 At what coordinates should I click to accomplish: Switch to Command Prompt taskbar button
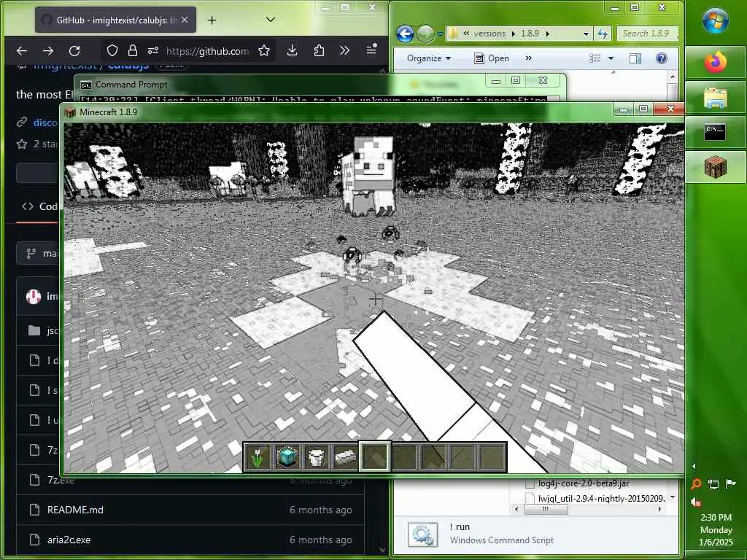coord(715,133)
